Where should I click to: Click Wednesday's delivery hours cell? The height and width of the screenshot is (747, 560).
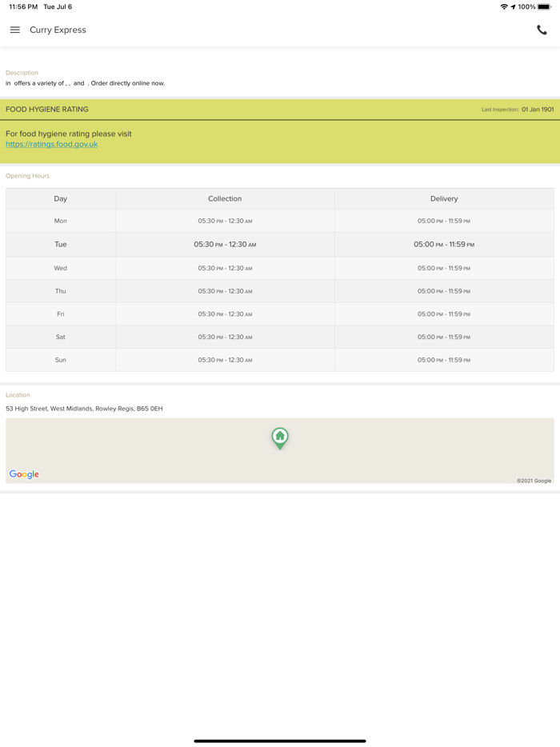coord(444,268)
